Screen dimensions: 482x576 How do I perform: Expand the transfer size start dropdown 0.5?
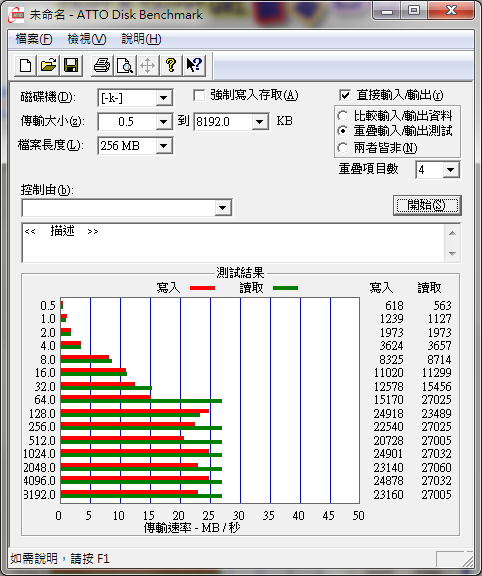[163, 122]
